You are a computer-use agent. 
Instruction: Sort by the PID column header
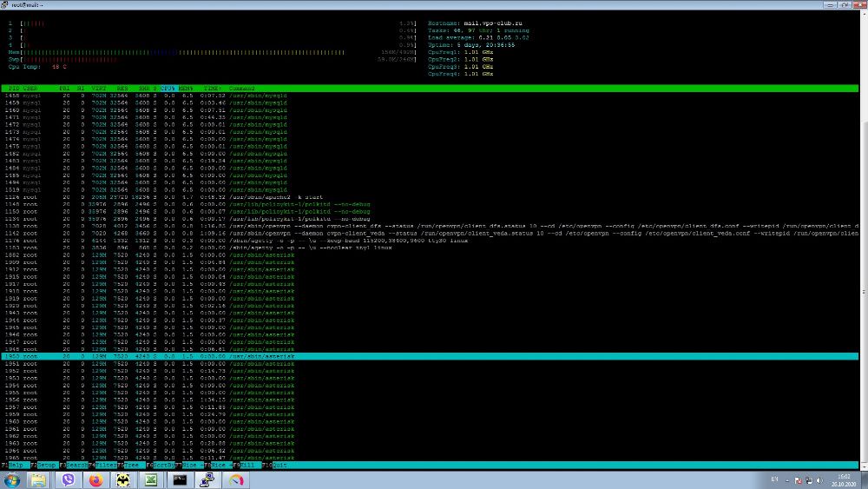click(14, 88)
